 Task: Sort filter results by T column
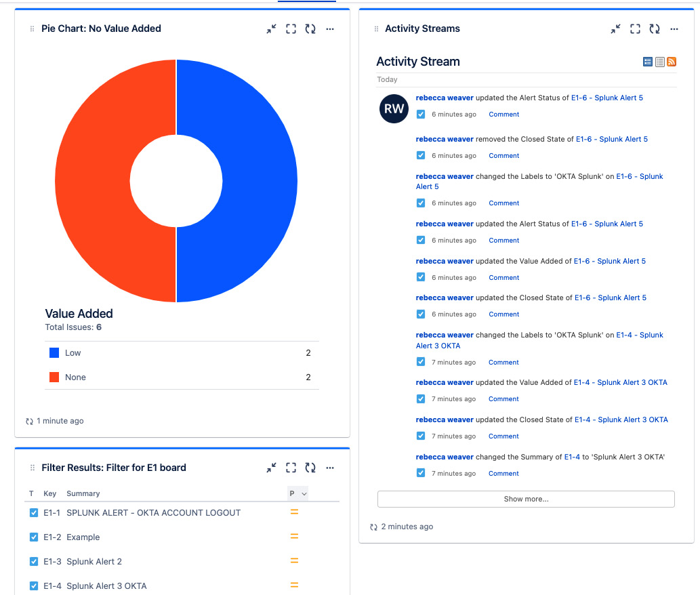(x=31, y=493)
